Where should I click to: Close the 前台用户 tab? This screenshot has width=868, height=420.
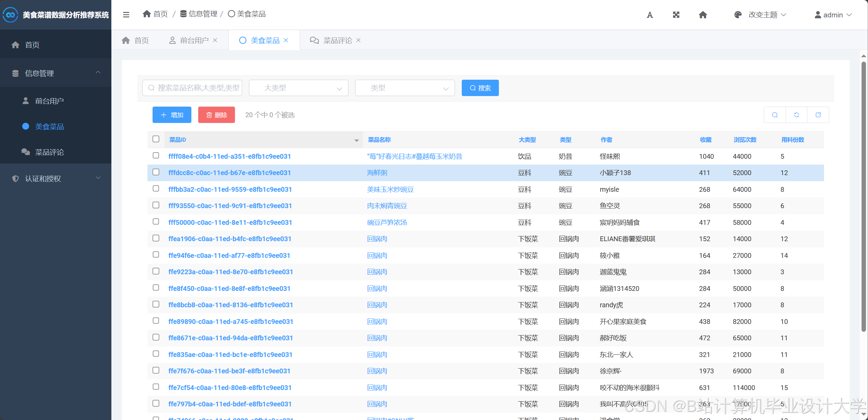[x=215, y=40]
